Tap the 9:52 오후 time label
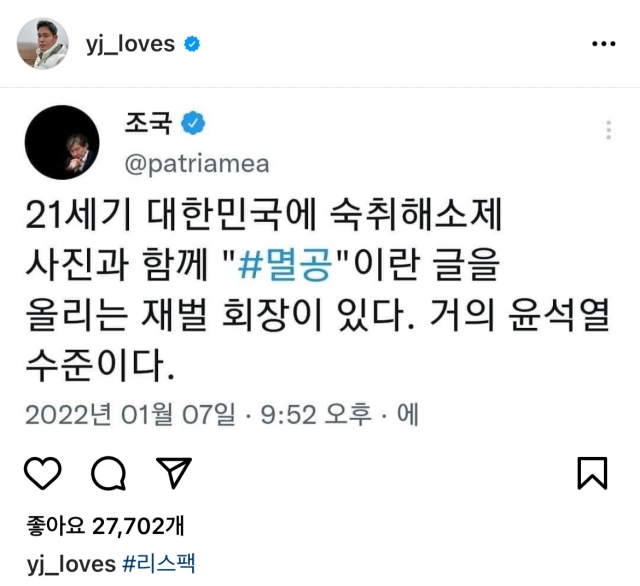The image size is (640, 586). [316, 415]
